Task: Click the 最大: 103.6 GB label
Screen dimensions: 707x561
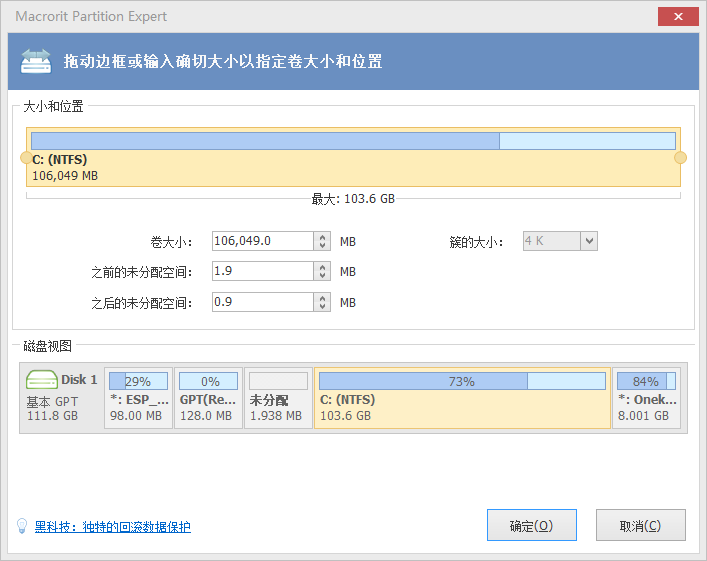Action: (353, 199)
